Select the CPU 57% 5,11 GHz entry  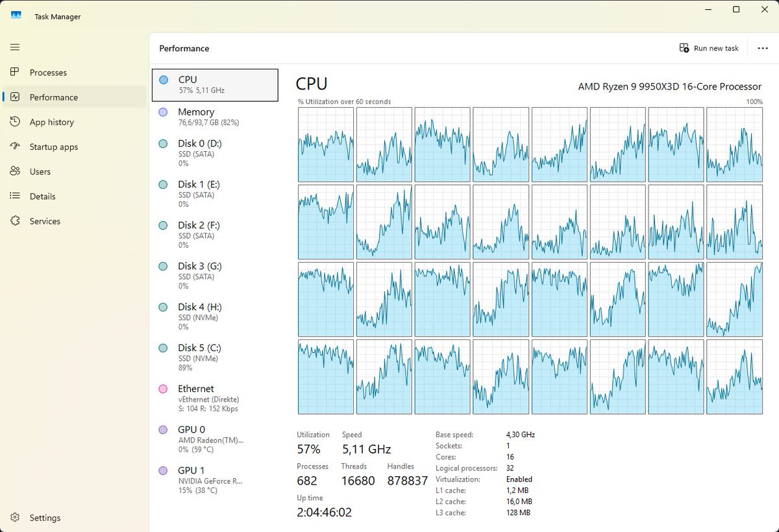pyautogui.click(x=215, y=85)
